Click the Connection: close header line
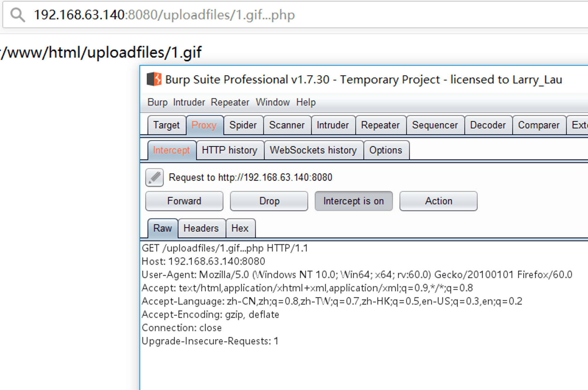Viewport: 588px width, 390px height. [182, 328]
